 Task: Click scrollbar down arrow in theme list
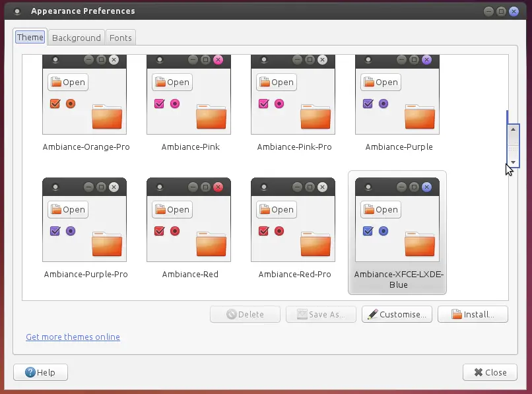pyautogui.click(x=514, y=162)
